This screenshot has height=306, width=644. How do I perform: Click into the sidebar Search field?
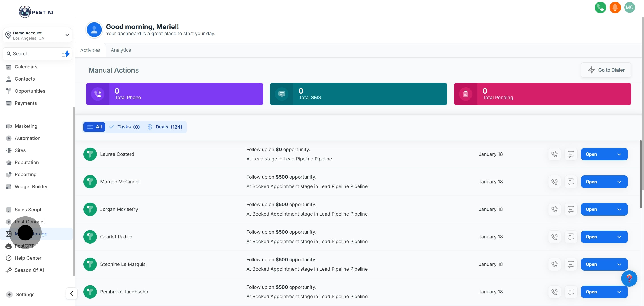(35, 53)
